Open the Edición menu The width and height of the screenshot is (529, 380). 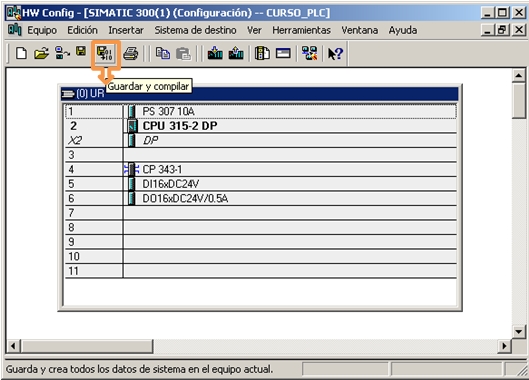(82, 30)
